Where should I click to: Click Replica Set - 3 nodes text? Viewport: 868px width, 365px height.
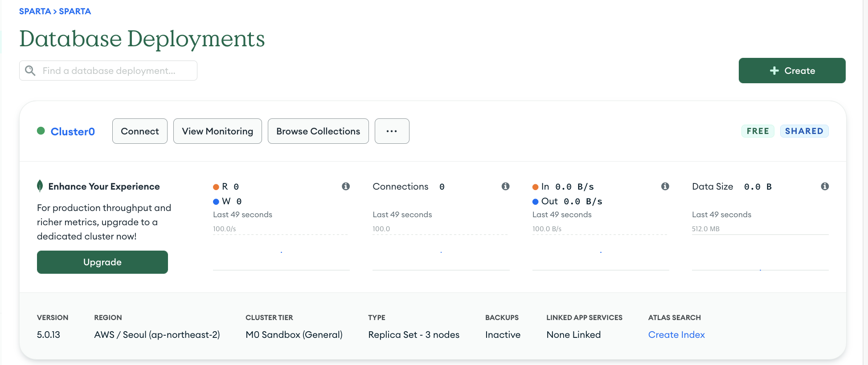414,335
